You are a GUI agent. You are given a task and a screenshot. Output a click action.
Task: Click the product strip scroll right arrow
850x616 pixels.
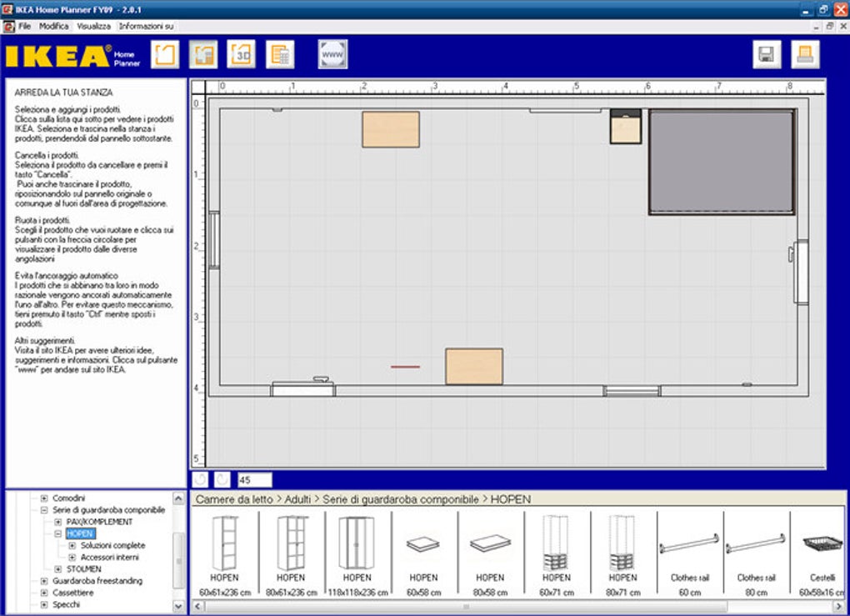[x=839, y=606]
